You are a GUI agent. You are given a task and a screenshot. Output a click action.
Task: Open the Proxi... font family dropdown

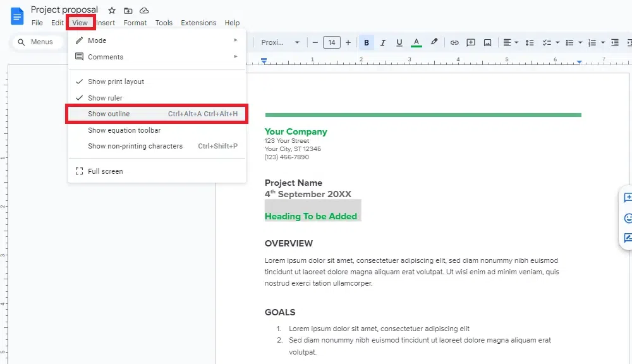(280, 42)
